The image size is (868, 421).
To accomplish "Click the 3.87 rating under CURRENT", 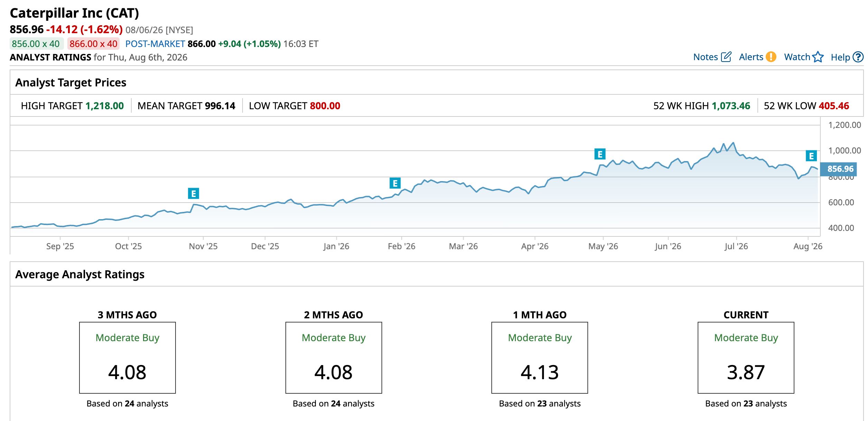I will click(x=746, y=372).
